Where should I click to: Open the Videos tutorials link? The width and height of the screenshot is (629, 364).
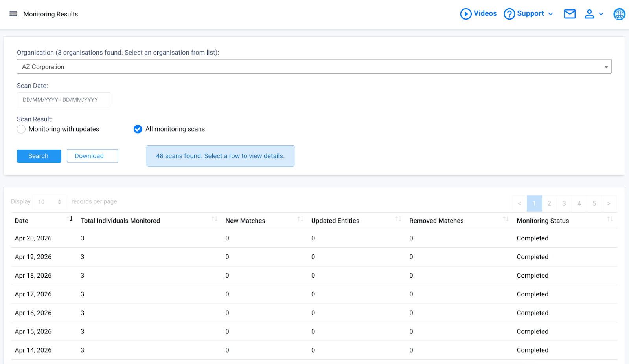click(x=478, y=14)
